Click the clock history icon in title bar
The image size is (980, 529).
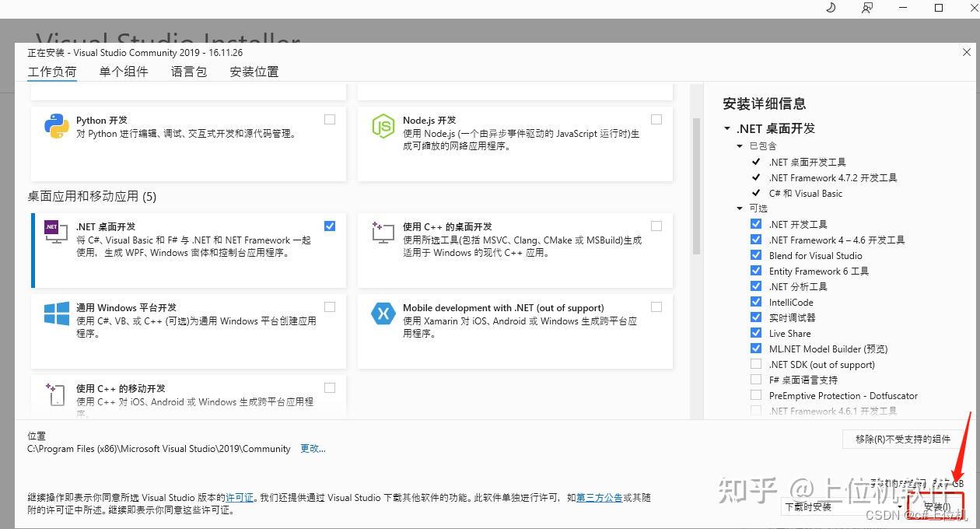point(830,8)
